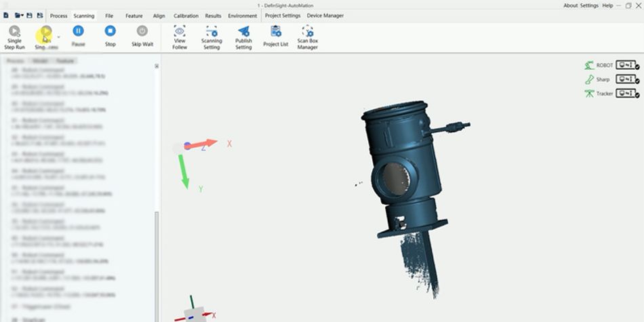This screenshot has width=644, height=322.
Task: Launch the Scan Box Manager
Action: point(307,31)
